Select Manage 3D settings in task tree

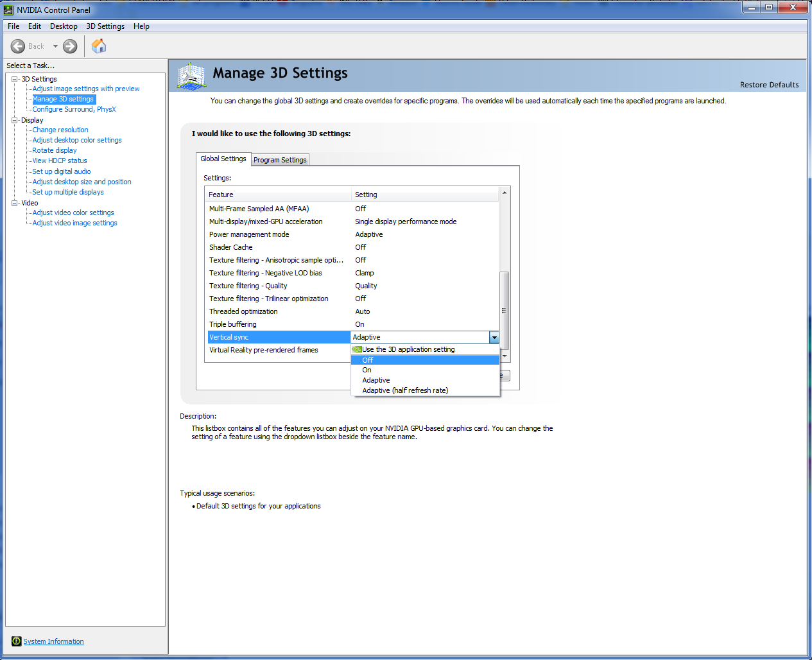(64, 99)
